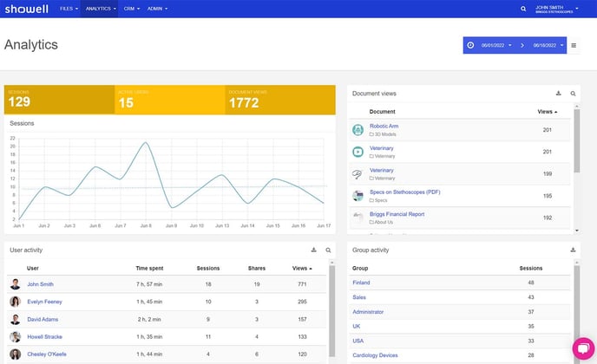Click Briggs Financial Report thumbnail

(x=358, y=218)
